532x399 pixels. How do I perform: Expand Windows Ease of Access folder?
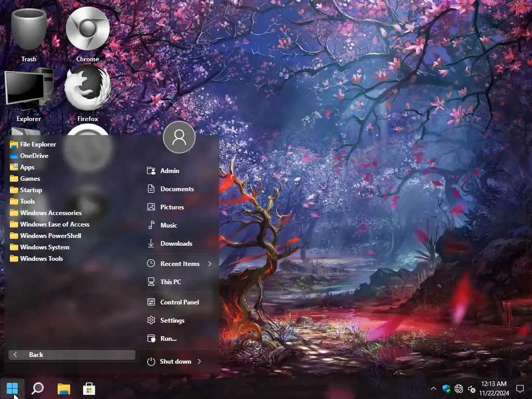click(x=50, y=224)
